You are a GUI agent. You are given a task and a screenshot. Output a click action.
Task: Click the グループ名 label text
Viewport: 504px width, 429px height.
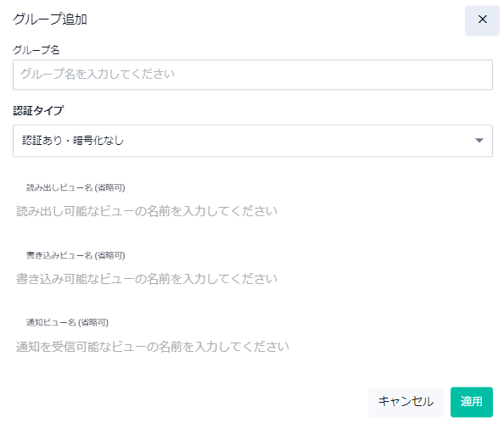(x=36, y=50)
